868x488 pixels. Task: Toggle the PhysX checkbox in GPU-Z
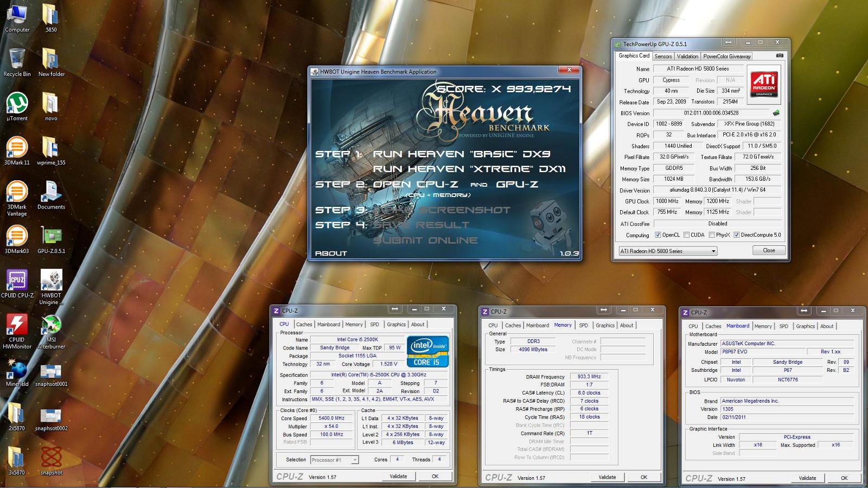tap(712, 235)
